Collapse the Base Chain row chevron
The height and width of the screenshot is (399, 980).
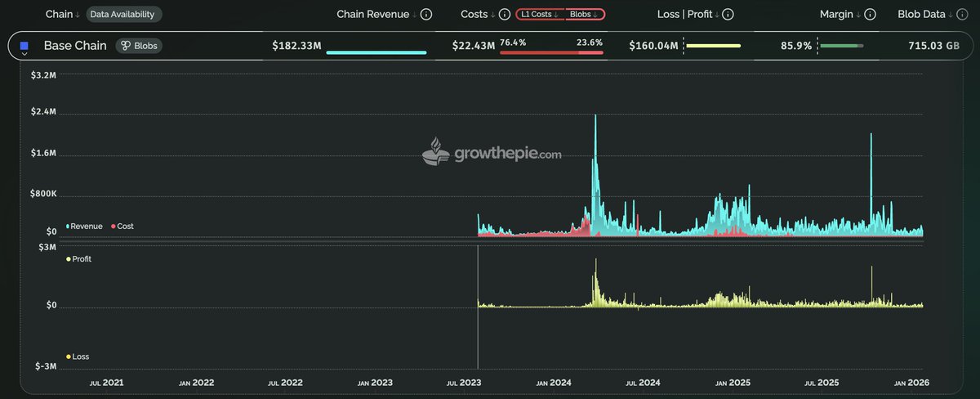point(24,55)
